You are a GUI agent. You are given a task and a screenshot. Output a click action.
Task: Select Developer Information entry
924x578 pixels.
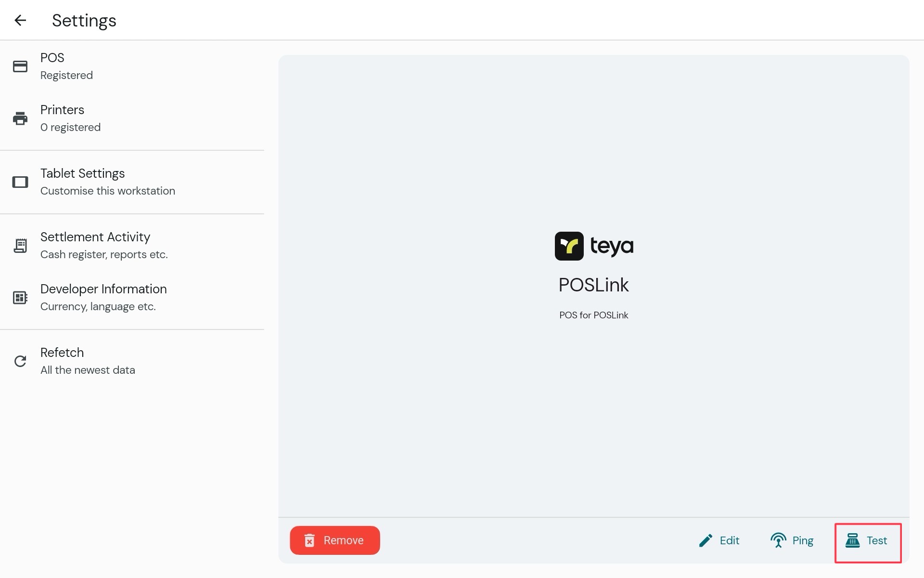click(132, 298)
